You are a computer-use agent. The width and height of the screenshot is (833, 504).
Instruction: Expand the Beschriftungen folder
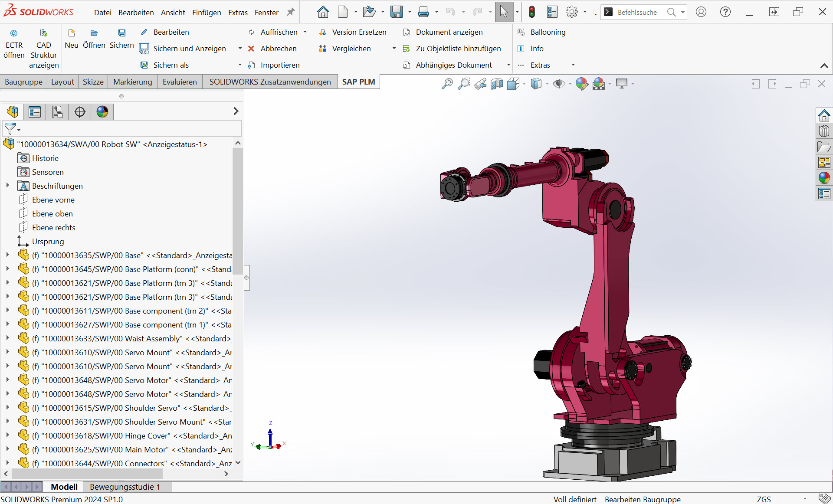tap(7, 186)
